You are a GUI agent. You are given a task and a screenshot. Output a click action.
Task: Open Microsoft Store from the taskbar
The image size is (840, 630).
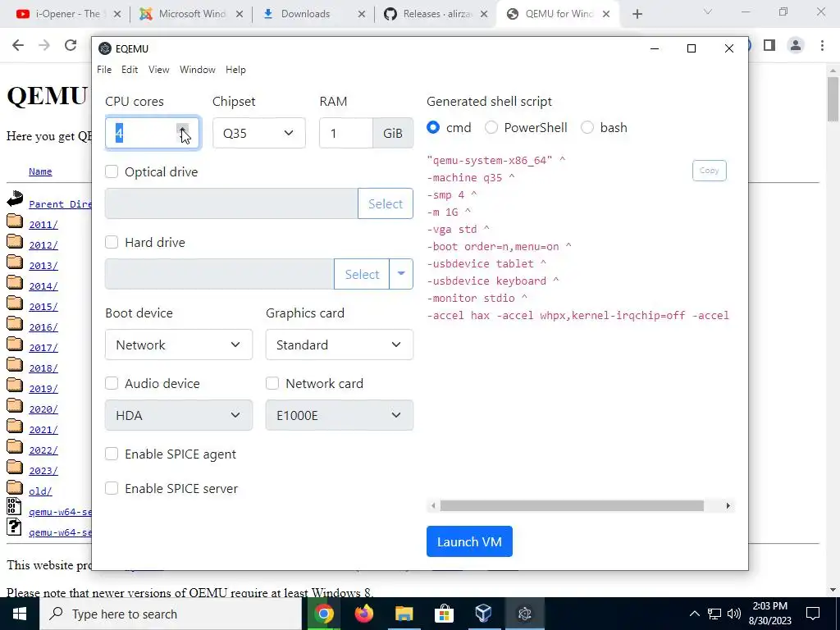[444, 614]
